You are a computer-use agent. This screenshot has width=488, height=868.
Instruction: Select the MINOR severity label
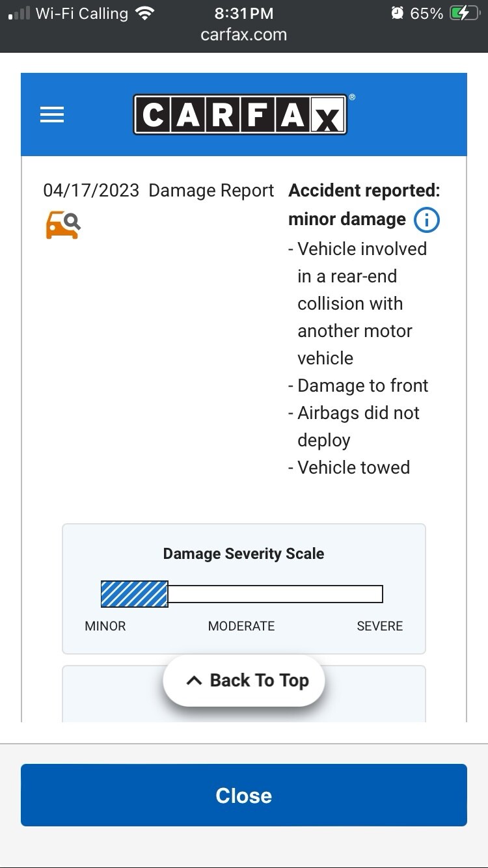[105, 626]
